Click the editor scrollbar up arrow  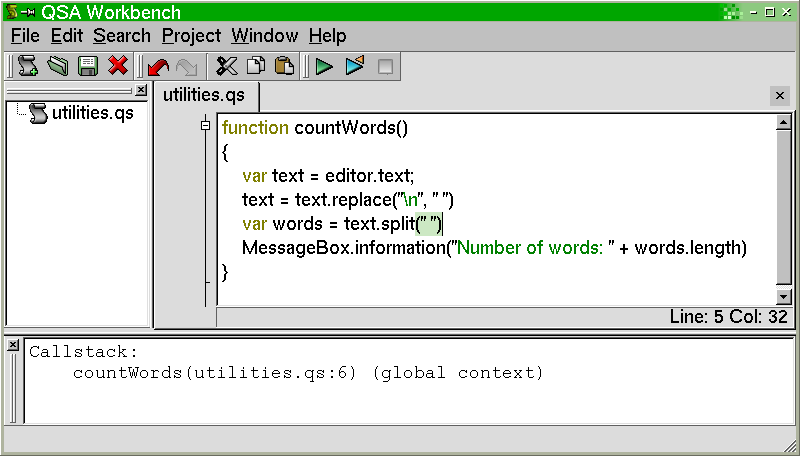click(783, 122)
